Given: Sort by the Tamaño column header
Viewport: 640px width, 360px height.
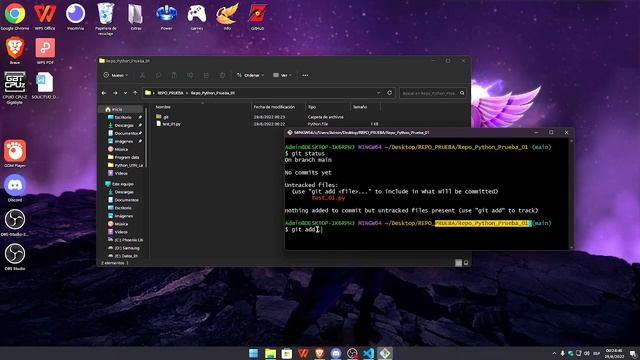Looking at the screenshot, I should tap(360, 107).
